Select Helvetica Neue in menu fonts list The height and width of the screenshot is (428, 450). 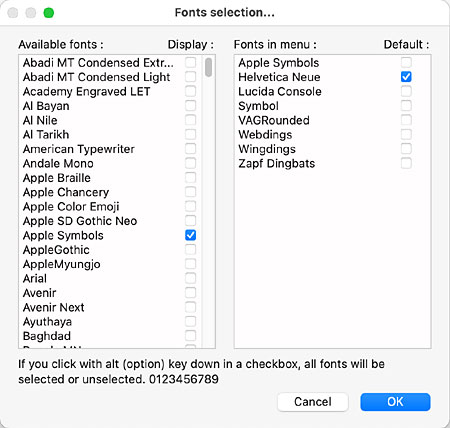point(279,77)
